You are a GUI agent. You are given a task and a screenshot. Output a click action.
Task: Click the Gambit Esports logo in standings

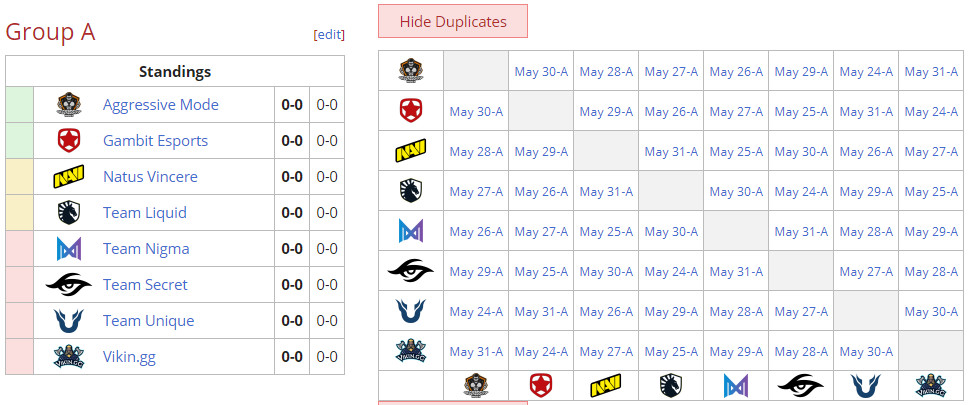pos(68,141)
